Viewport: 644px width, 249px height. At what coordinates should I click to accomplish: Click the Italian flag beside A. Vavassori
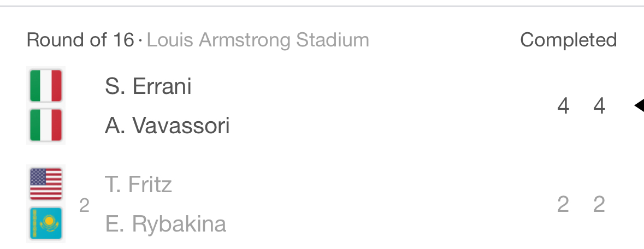click(x=46, y=126)
